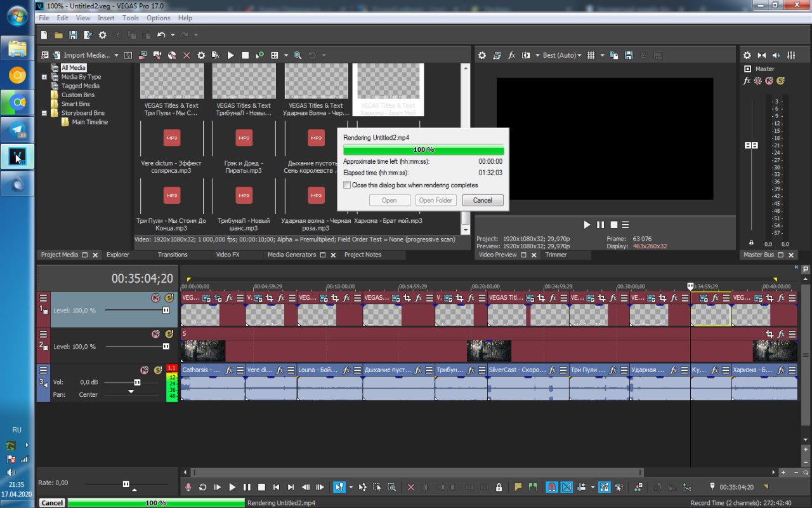Toggle Split Screen View in preview toolbar
Screen dimensions: 812x508
coord(526,55)
